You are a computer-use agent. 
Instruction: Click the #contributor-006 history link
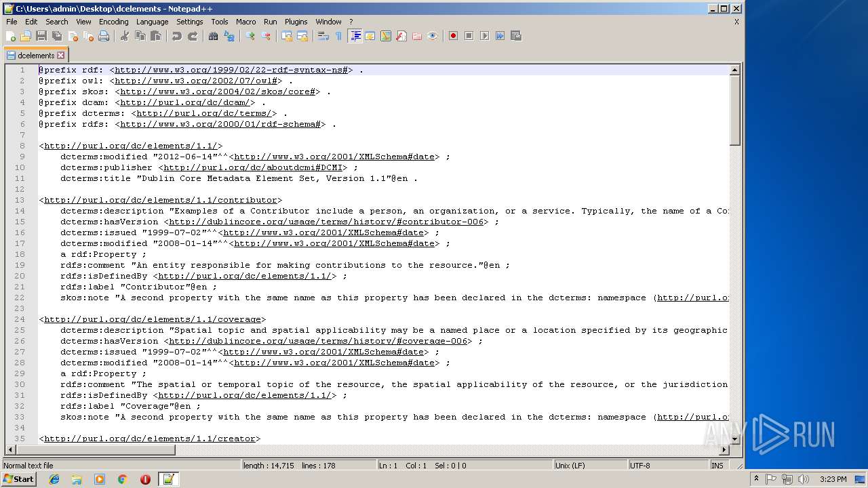coord(326,222)
